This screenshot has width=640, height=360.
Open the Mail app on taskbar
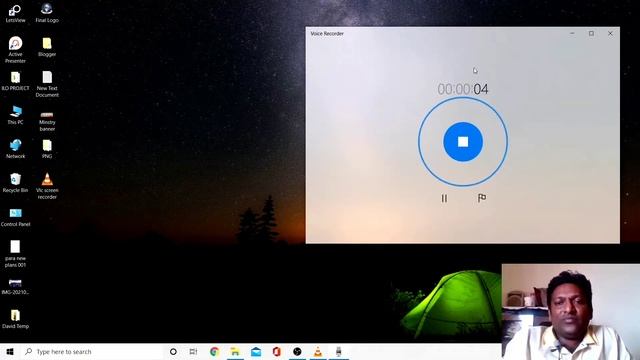point(256,351)
